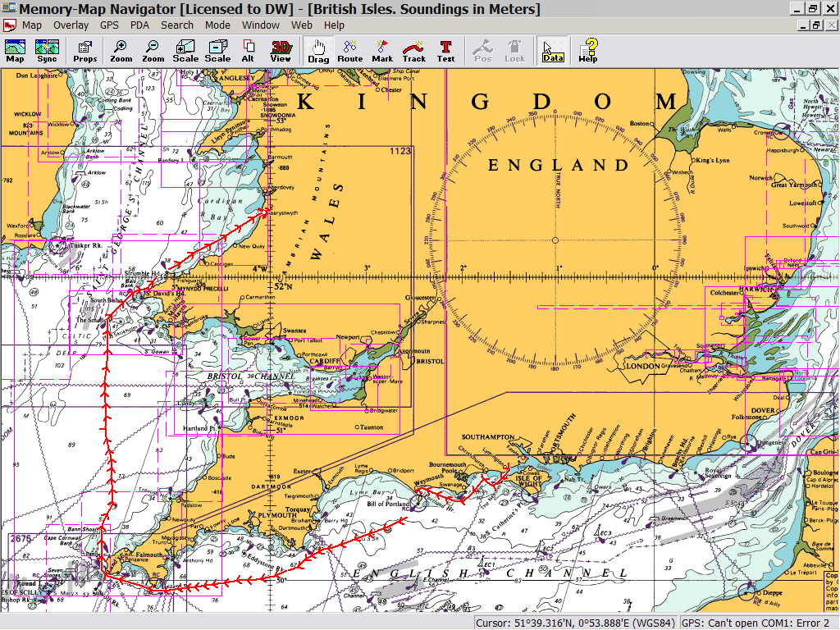
Task: Click the Scale up icon
Action: tap(185, 51)
